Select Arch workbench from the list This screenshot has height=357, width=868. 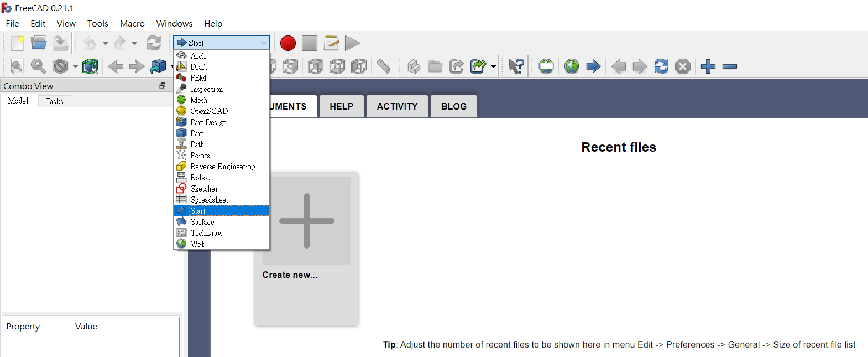pyautogui.click(x=221, y=56)
